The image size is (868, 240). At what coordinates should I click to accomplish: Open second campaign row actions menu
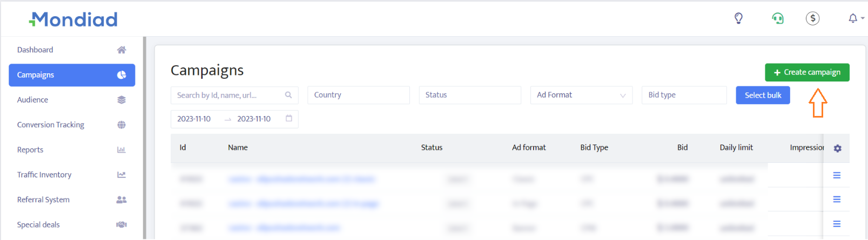(x=837, y=200)
